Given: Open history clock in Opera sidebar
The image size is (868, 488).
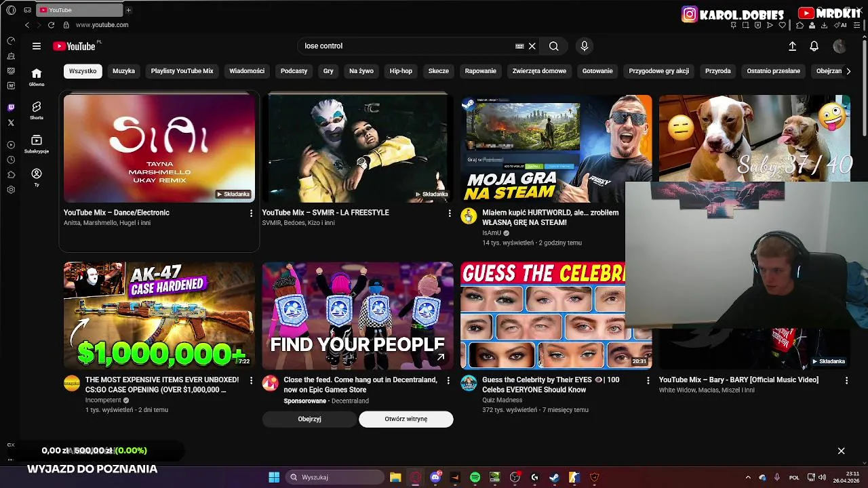Looking at the screenshot, I should pos(11,160).
